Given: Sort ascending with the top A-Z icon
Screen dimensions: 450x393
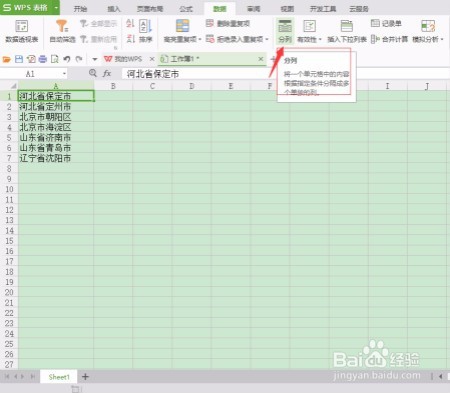Looking at the screenshot, I should (x=130, y=23).
